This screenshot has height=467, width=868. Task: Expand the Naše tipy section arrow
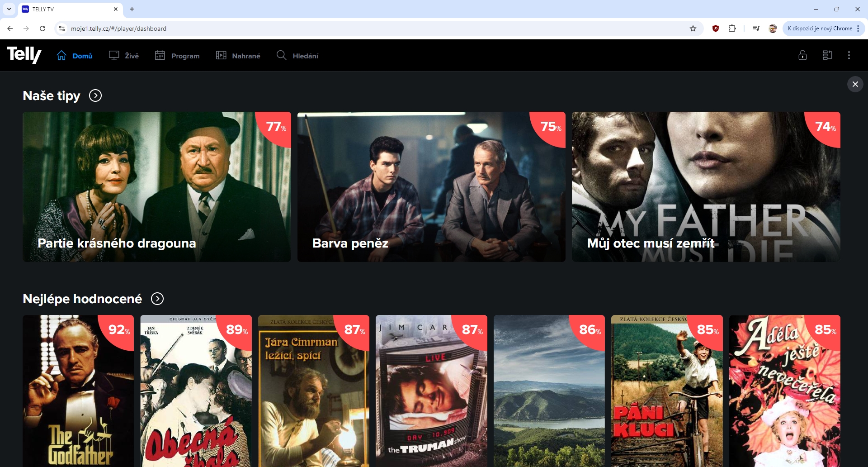click(x=95, y=95)
